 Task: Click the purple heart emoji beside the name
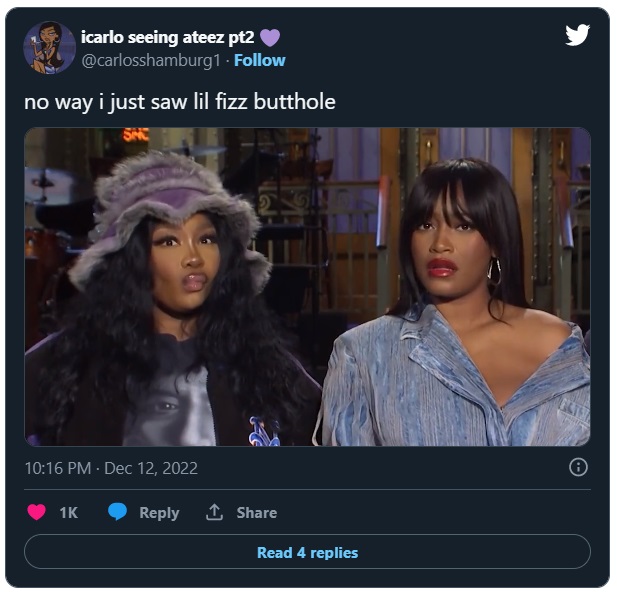270,38
